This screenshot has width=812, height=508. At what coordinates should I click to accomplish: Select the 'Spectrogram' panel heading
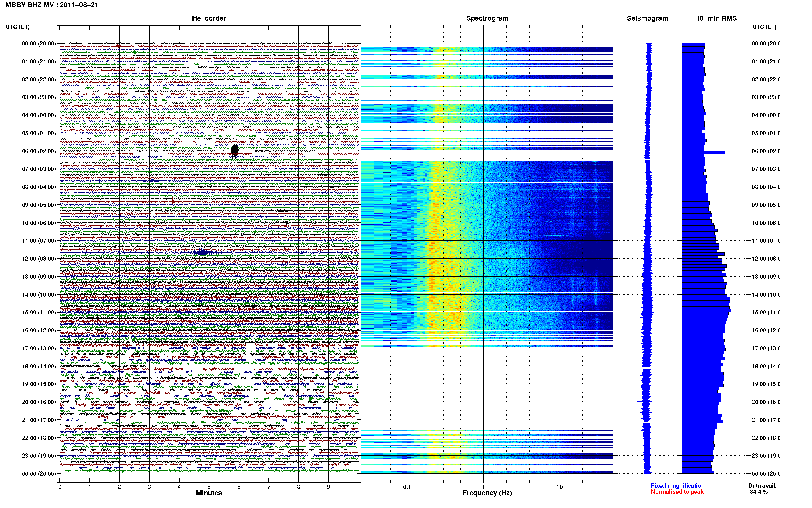pos(487,19)
